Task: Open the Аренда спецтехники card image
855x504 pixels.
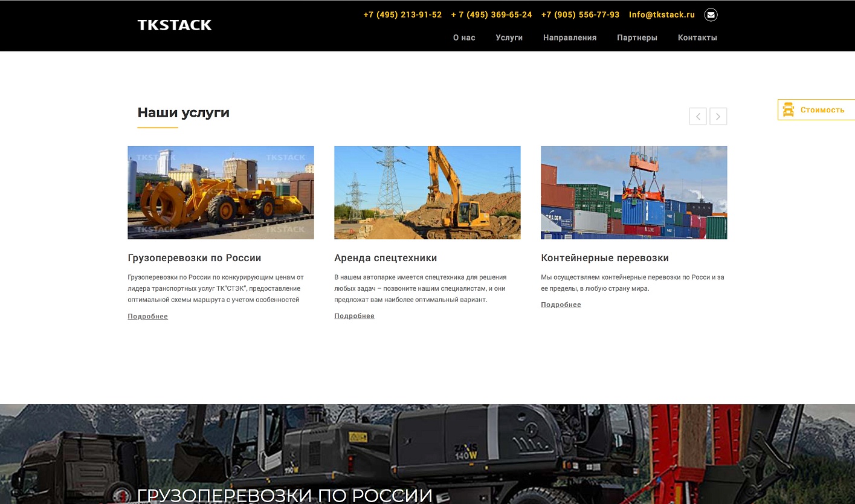Action: 427,192
